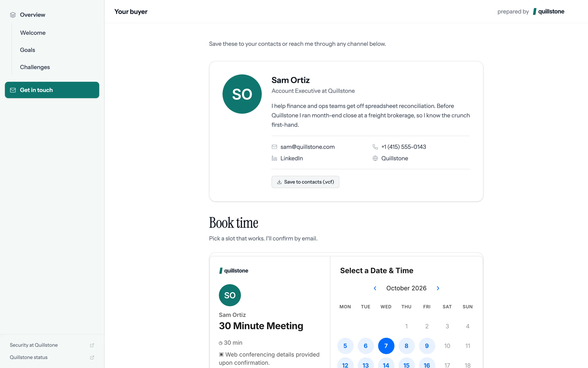Click the download icon in Save to contacts
Viewport: 588px width, 368px height.
point(279,182)
